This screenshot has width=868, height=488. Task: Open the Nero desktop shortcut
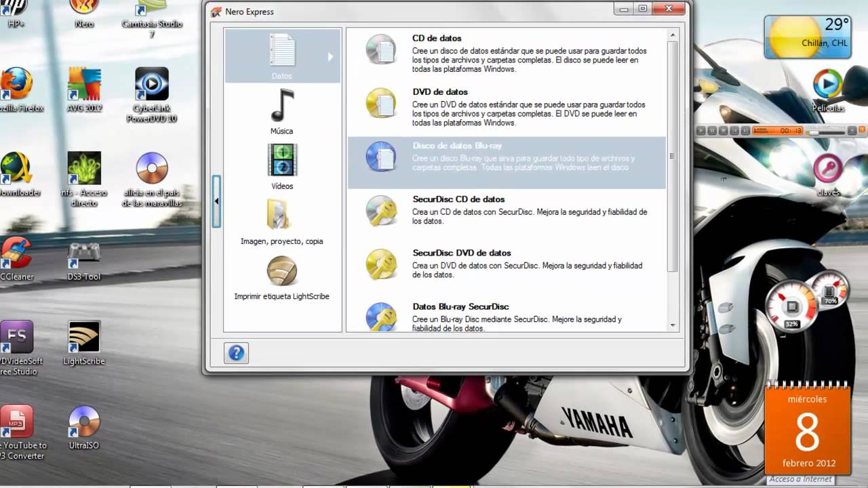coord(84,14)
